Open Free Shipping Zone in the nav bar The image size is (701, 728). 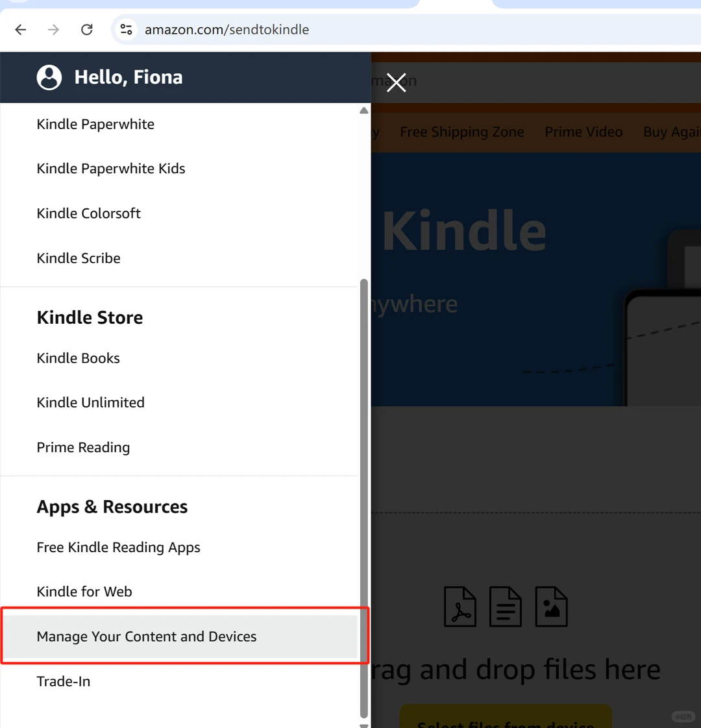tap(461, 132)
